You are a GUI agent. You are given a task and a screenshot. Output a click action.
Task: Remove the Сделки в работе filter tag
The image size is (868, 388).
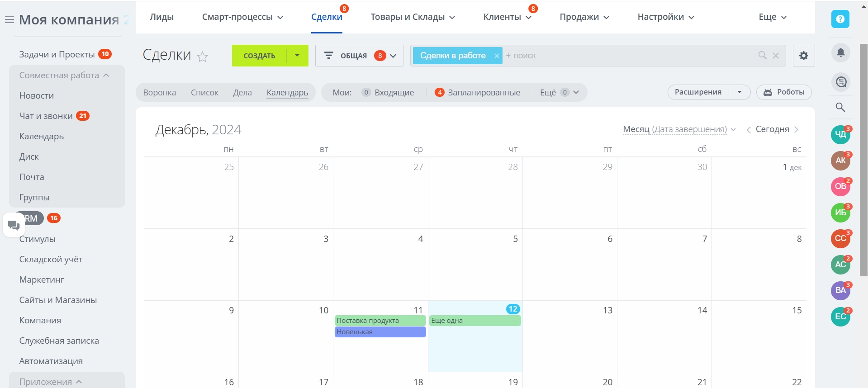pos(497,56)
